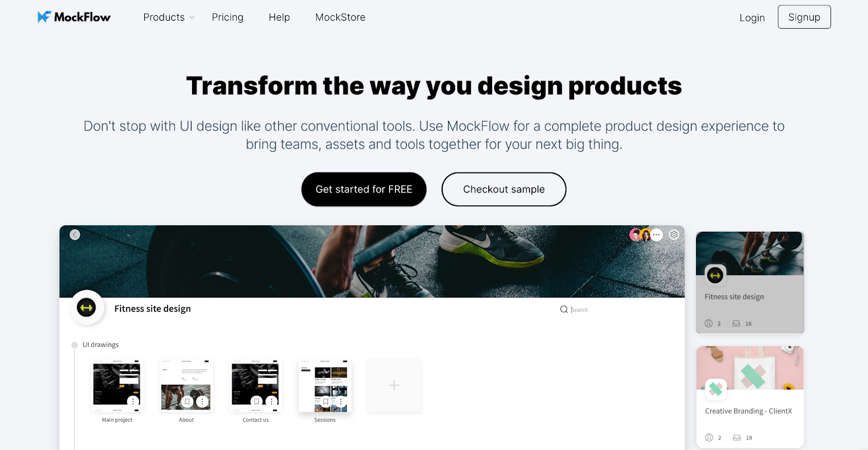868x450 pixels.
Task: Open three-dot menu on Sessions thumbnail
Action: (341, 402)
